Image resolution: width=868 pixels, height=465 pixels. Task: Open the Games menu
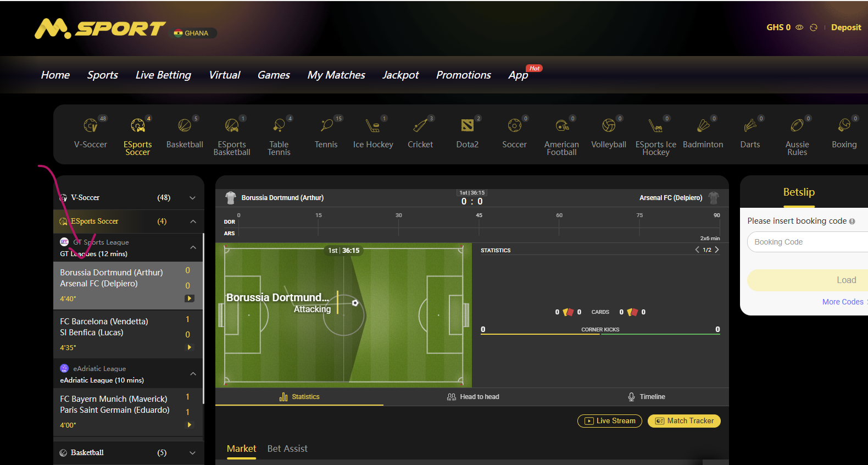click(274, 75)
